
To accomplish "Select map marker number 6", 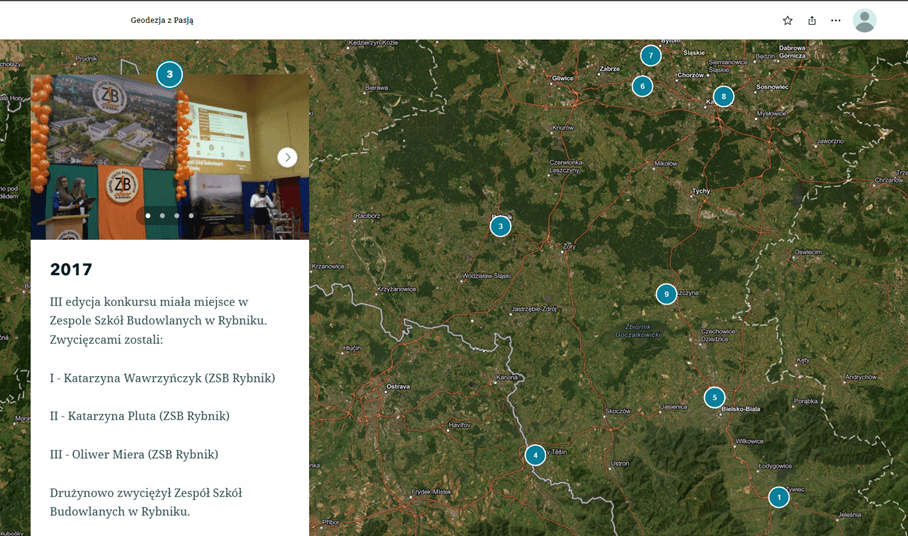I will [642, 86].
